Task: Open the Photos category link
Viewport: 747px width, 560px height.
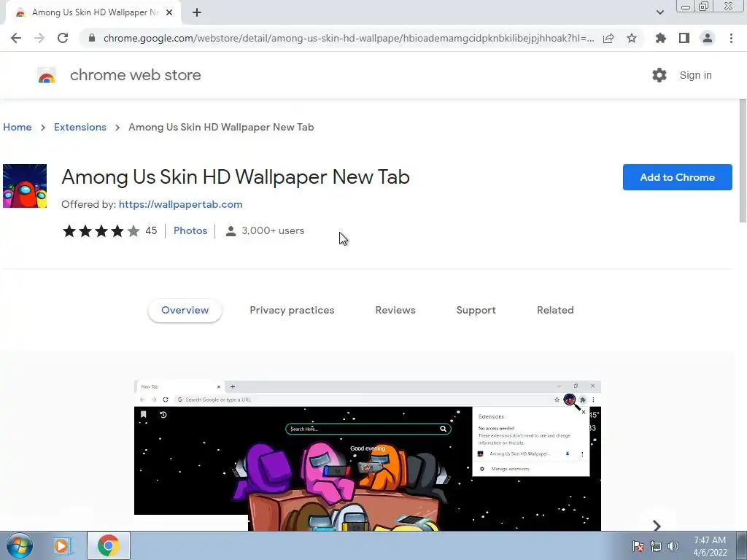Action: coord(190,231)
